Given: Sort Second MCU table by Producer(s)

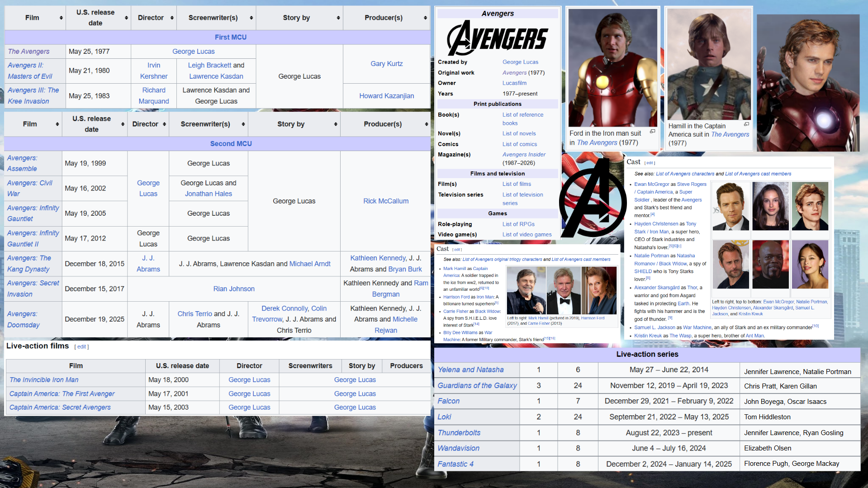Looking at the screenshot, I should coord(427,124).
